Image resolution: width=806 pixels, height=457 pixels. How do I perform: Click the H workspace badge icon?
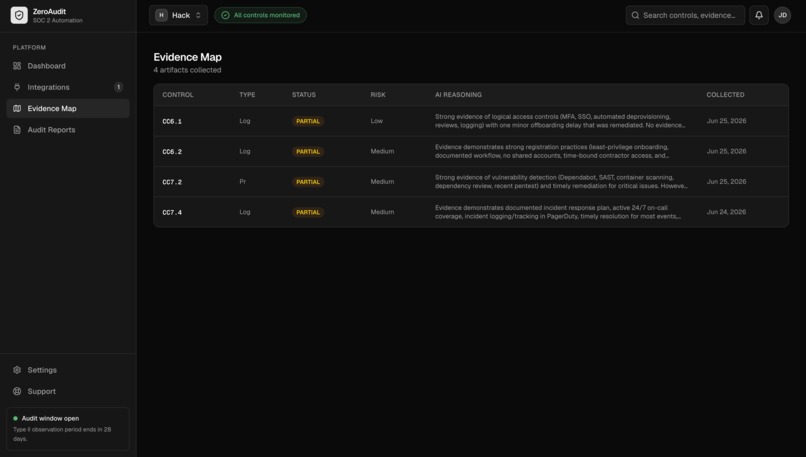coord(161,15)
